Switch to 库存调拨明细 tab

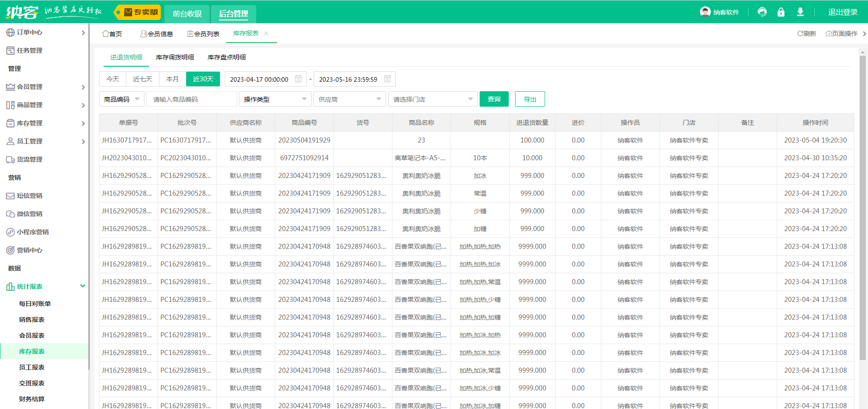(x=175, y=57)
